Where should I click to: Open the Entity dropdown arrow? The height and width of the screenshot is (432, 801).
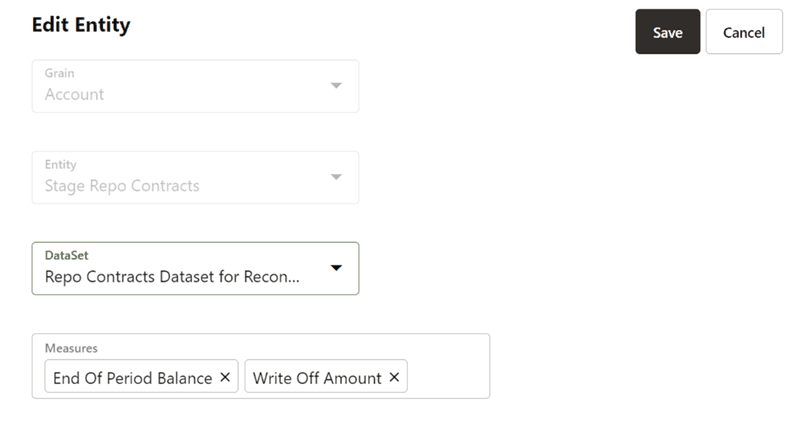tap(336, 177)
